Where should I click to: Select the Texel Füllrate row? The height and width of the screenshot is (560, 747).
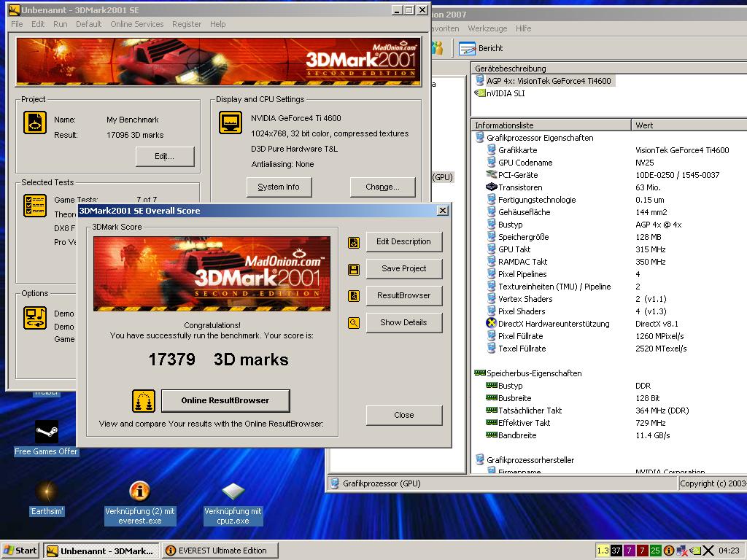pyautogui.click(x=616, y=348)
